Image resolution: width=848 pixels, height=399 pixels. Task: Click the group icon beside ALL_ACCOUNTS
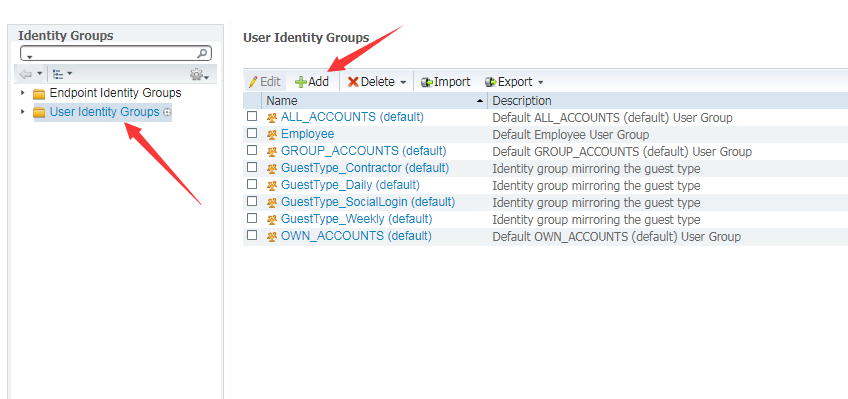tap(271, 117)
